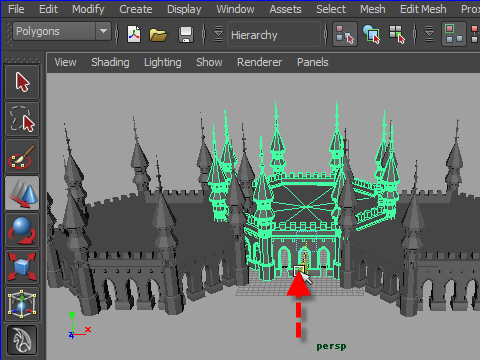The image size is (480, 360).
Task: Open the Edit Mesh menu
Action: (x=423, y=9)
